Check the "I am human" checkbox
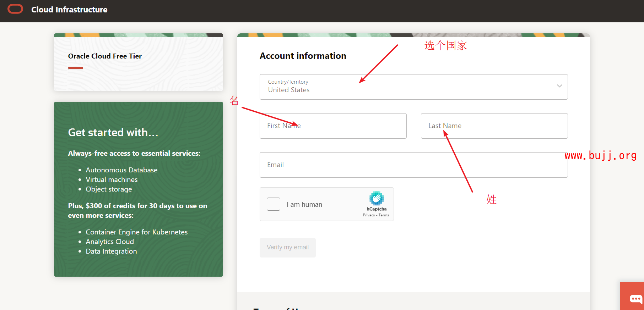This screenshot has width=644, height=310. [274, 204]
